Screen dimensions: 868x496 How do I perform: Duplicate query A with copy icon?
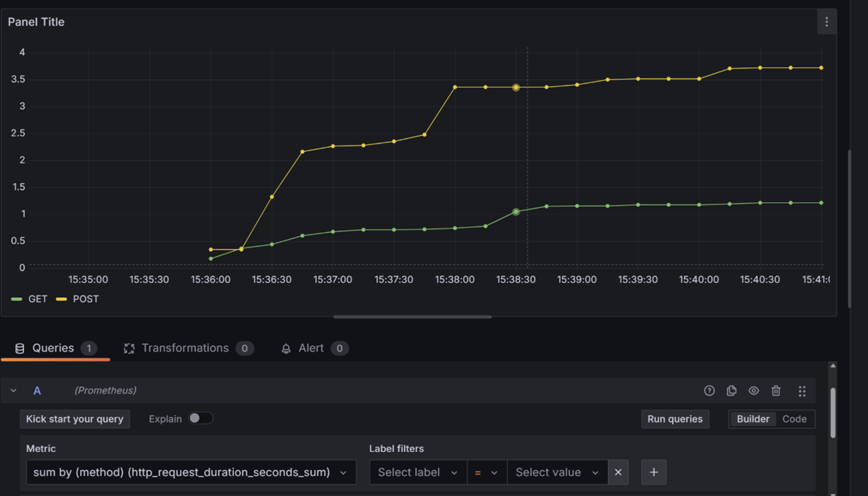click(732, 391)
